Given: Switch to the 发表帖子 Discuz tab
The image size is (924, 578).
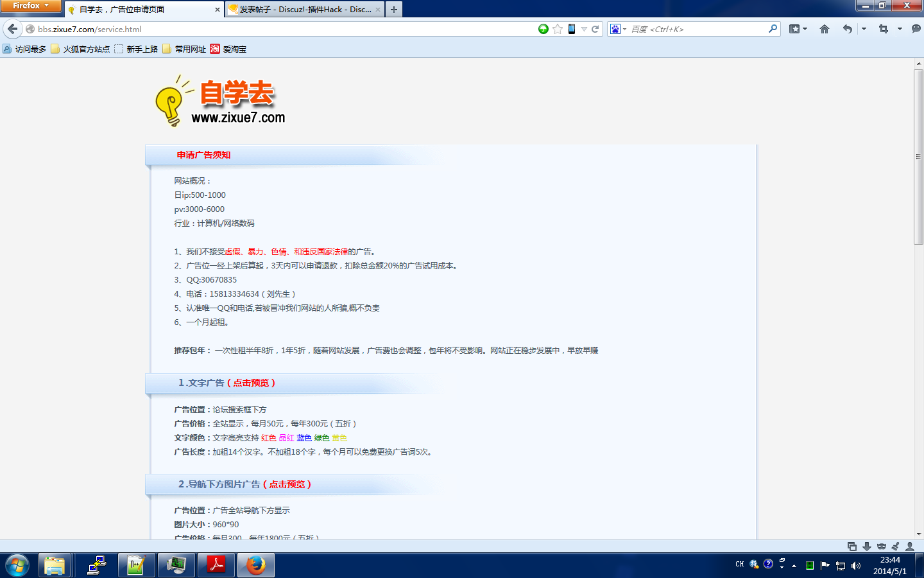Looking at the screenshot, I should point(305,10).
